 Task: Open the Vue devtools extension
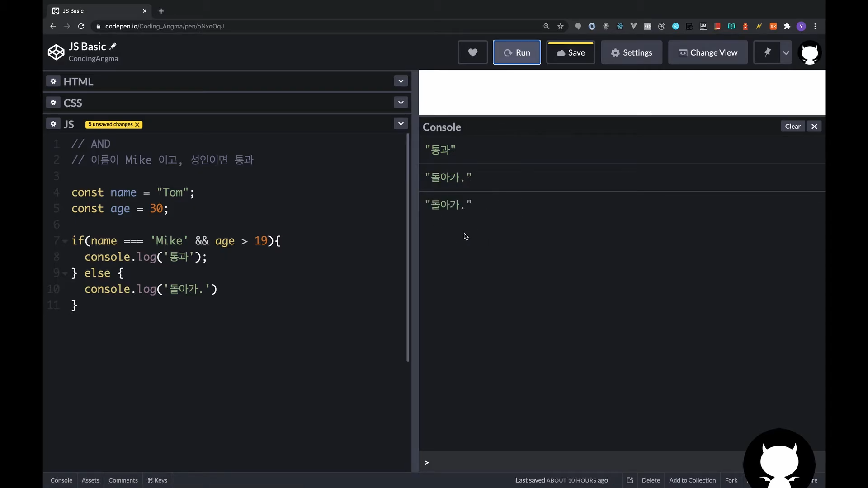click(634, 26)
